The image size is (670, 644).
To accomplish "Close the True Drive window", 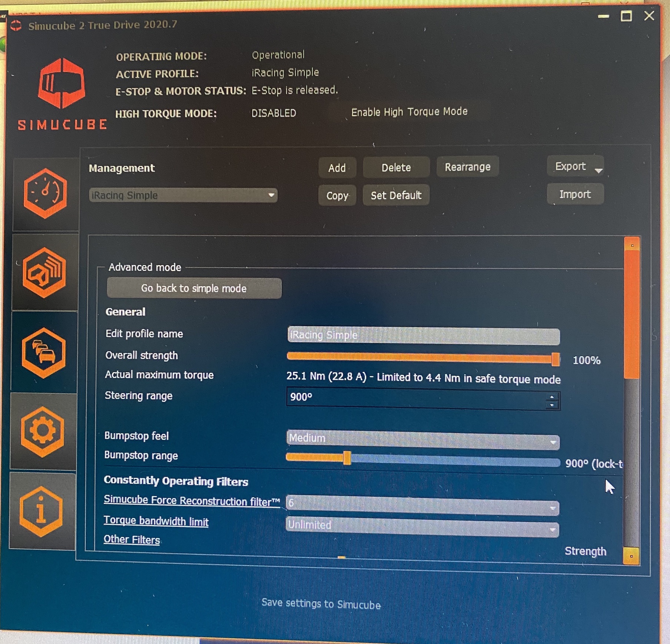I will click(649, 16).
